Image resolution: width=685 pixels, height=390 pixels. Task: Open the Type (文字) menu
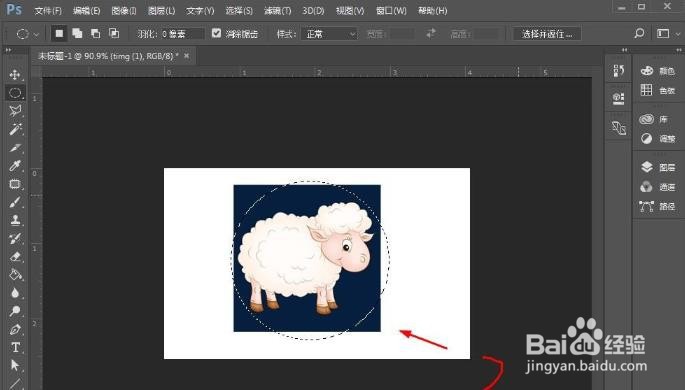pyautogui.click(x=200, y=10)
